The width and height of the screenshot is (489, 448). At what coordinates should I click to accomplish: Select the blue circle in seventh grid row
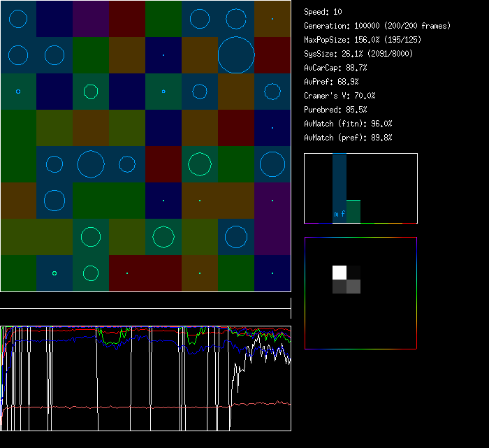coord(236,237)
